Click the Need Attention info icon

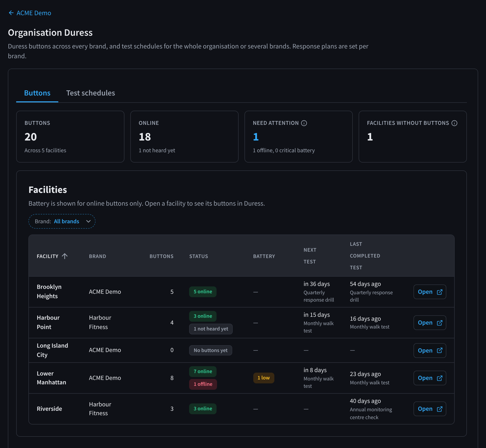tap(304, 123)
